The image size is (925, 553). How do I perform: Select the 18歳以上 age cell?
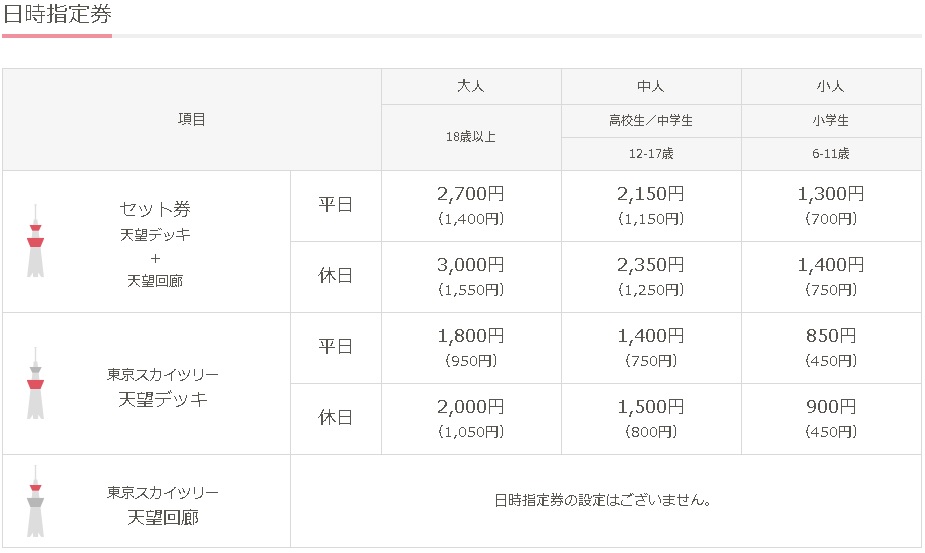point(470,137)
